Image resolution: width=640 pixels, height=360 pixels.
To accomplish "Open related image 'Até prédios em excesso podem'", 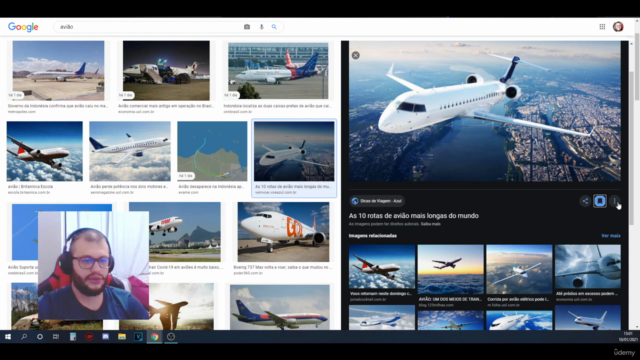I will 588,267.
